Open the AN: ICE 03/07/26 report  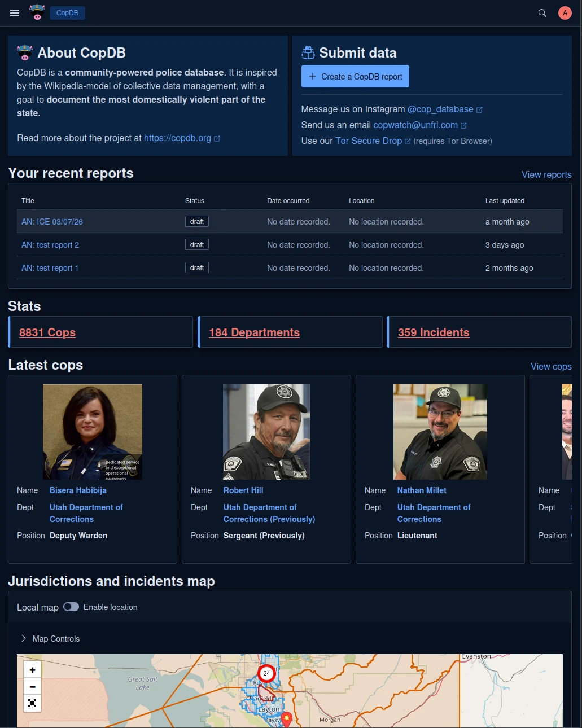click(x=52, y=222)
